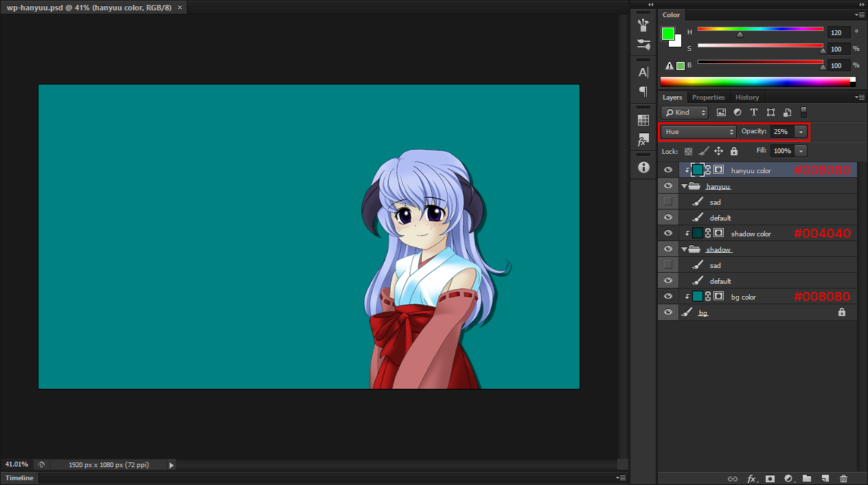Image resolution: width=868 pixels, height=485 pixels.
Task: Open the Styles fx panel icon
Action: pyautogui.click(x=643, y=139)
